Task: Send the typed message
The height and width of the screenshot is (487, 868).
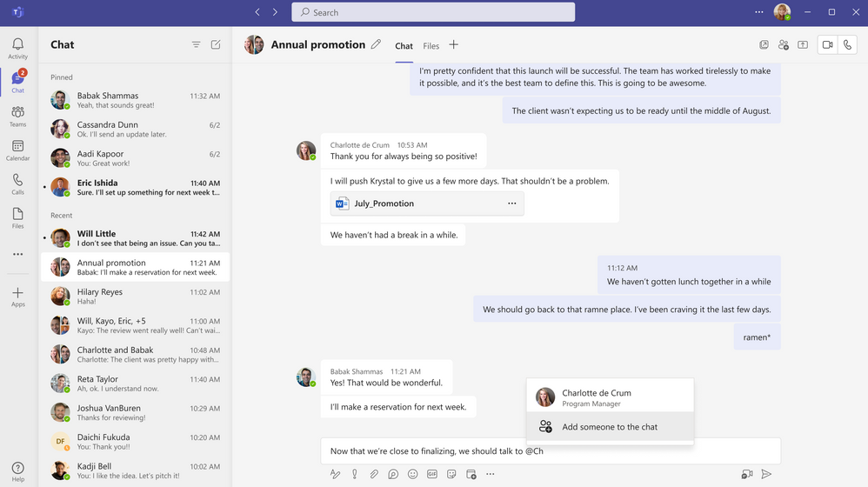Action: coord(766,474)
